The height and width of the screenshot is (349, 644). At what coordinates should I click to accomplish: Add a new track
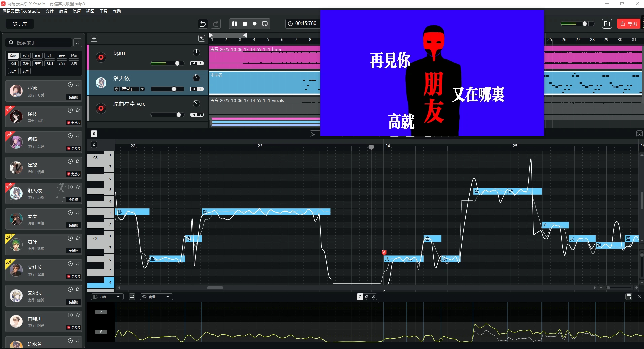(94, 38)
